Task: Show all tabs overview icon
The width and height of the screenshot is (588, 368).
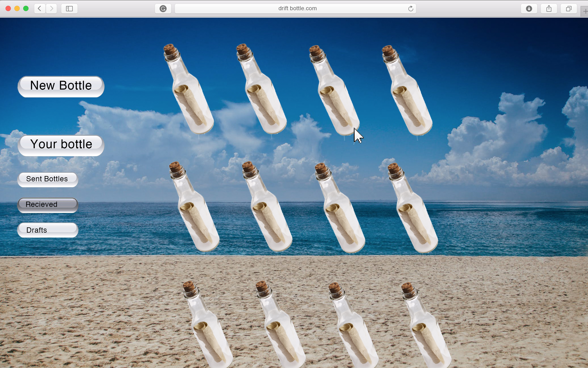Action: [x=569, y=9]
